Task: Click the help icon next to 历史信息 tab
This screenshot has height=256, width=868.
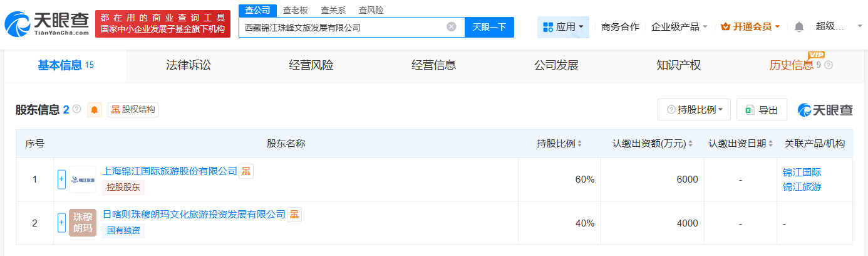Action: (x=829, y=65)
